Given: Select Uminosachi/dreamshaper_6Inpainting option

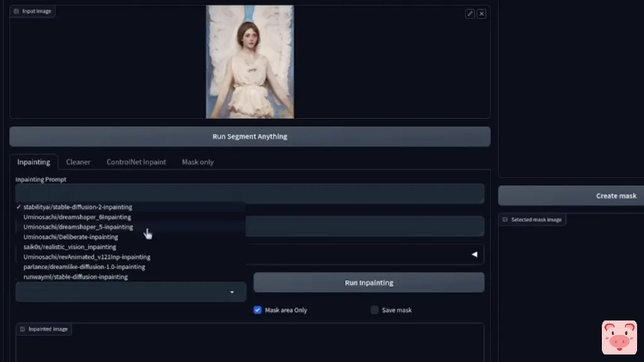Looking at the screenshot, I should 131,217.
